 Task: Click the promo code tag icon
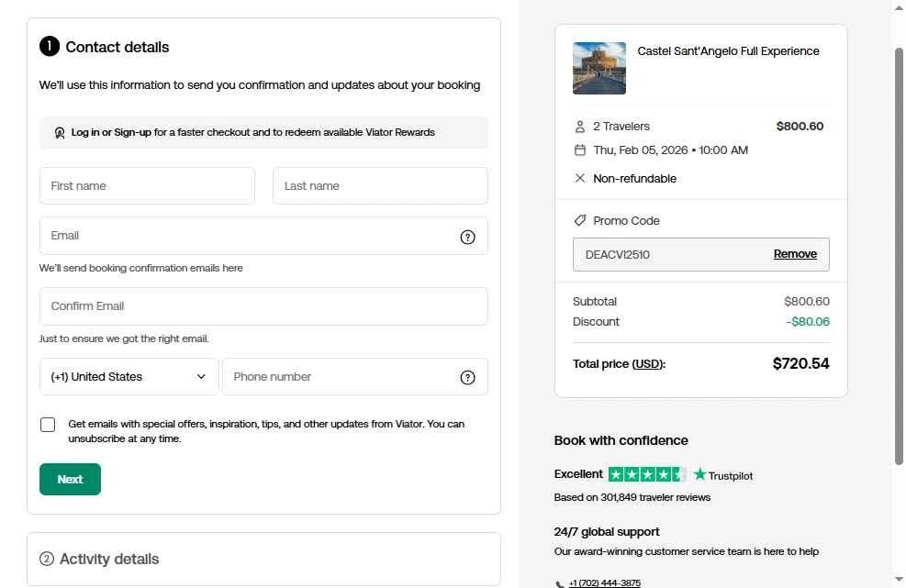coord(579,221)
